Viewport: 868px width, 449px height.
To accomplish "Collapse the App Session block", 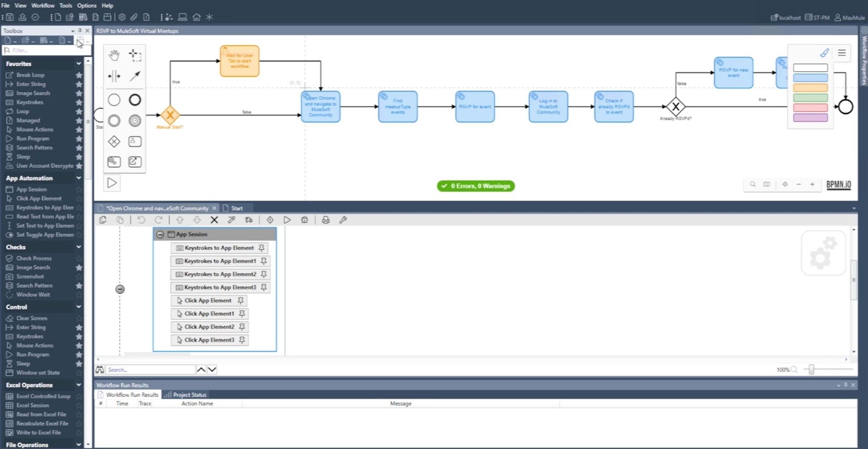I will click(x=160, y=235).
